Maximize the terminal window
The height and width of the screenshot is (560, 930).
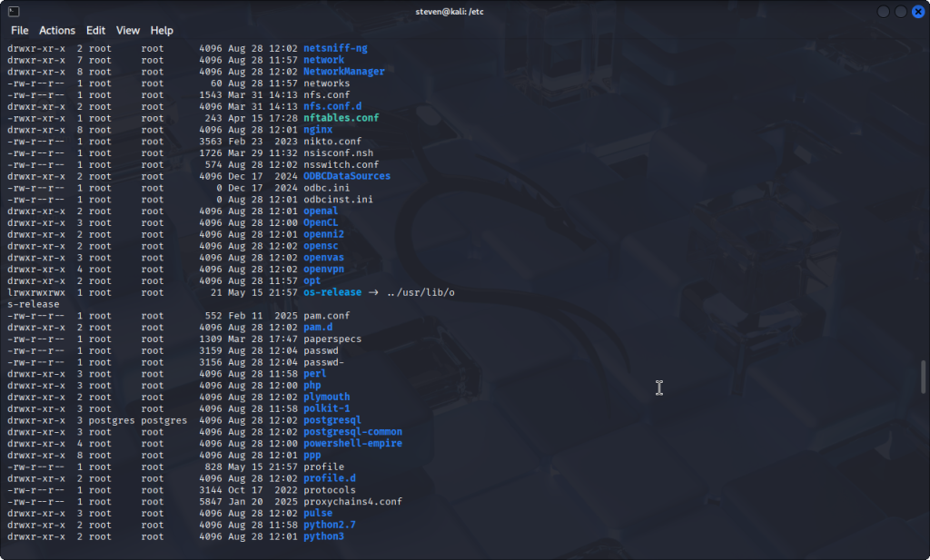click(901, 11)
